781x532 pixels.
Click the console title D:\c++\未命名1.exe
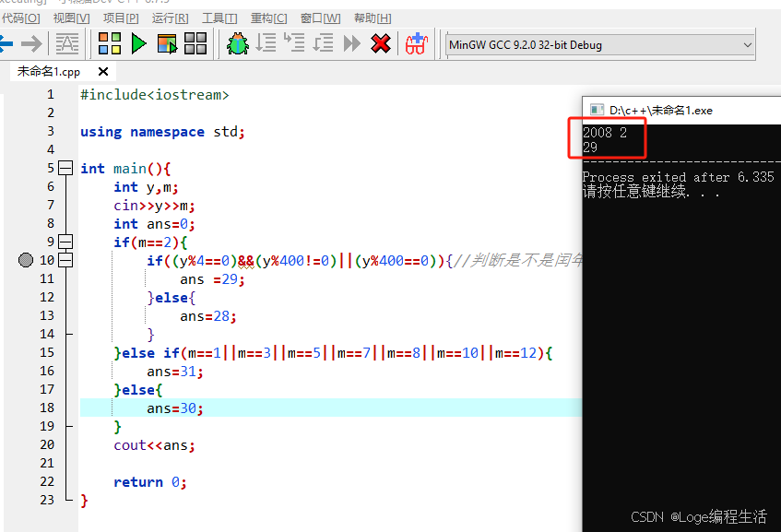click(660, 110)
